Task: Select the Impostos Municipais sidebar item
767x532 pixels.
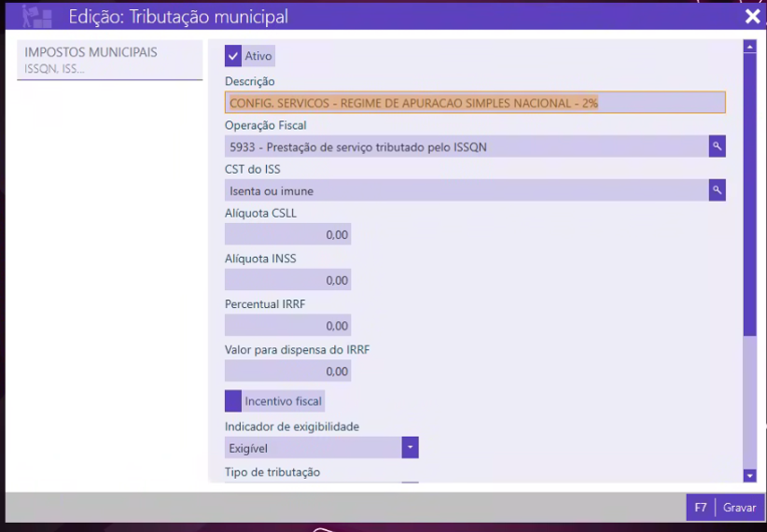Action: (110, 60)
